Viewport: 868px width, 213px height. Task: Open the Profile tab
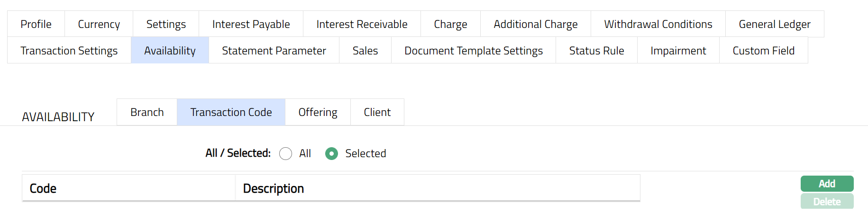pos(36,24)
